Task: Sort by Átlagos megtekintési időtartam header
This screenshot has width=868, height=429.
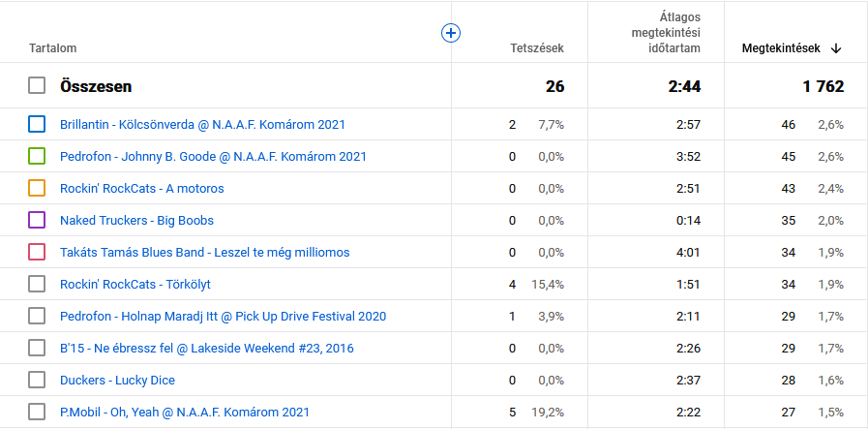Action: point(659,33)
